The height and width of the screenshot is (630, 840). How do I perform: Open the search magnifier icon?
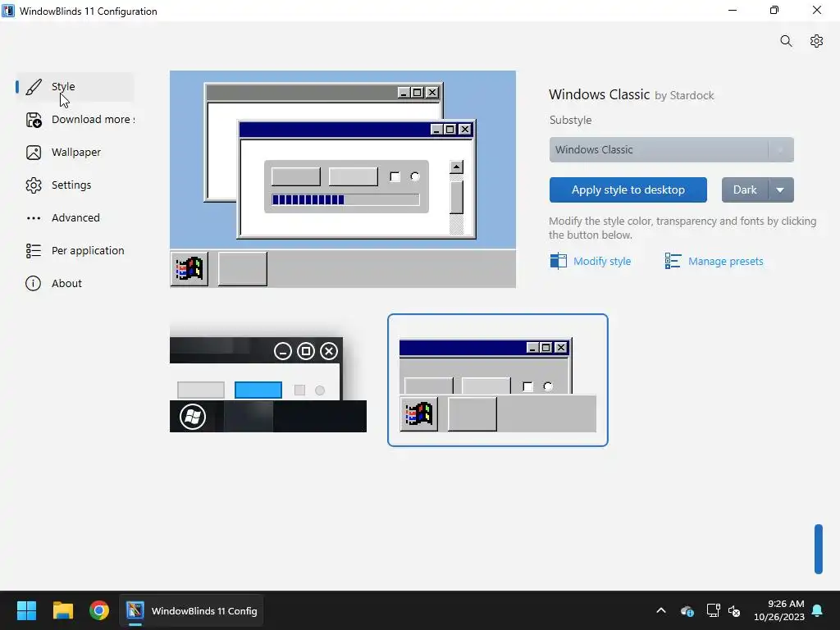(786, 41)
